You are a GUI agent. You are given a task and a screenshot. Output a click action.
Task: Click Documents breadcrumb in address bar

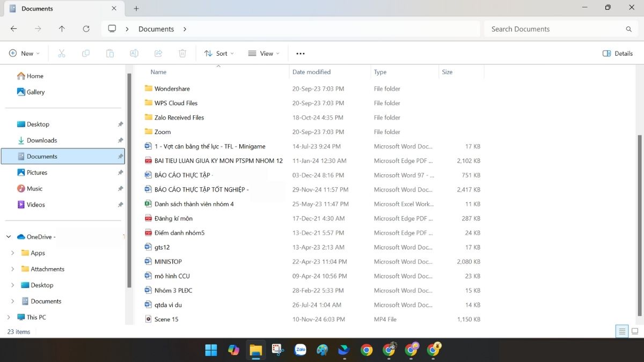tap(156, 29)
